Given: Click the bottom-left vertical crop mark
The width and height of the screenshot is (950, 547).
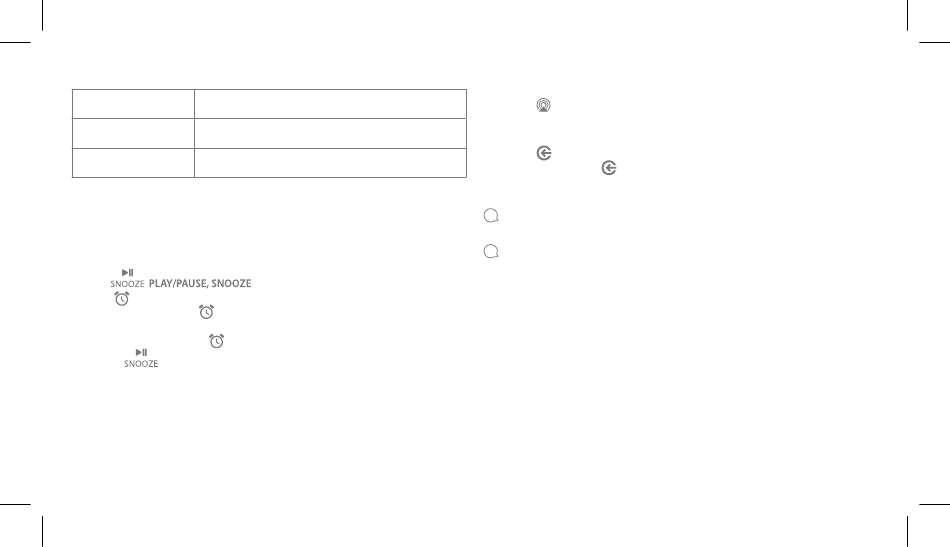Looking at the screenshot, I should tap(42, 531).
